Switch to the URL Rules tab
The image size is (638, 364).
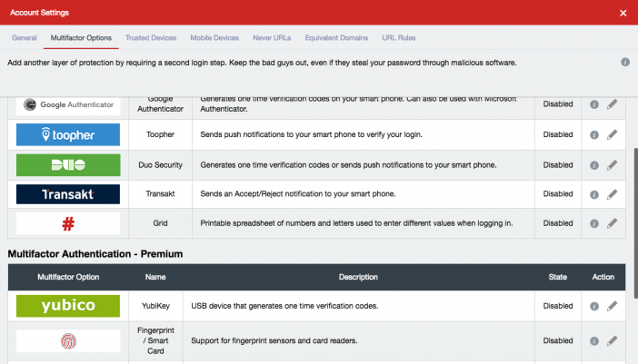(x=399, y=38)
